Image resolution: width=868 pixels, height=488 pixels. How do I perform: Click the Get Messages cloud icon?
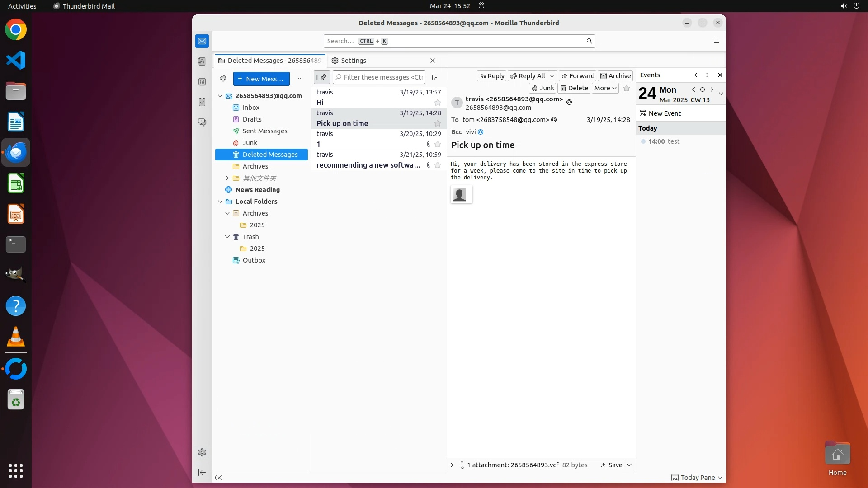(x=223, y=79)
